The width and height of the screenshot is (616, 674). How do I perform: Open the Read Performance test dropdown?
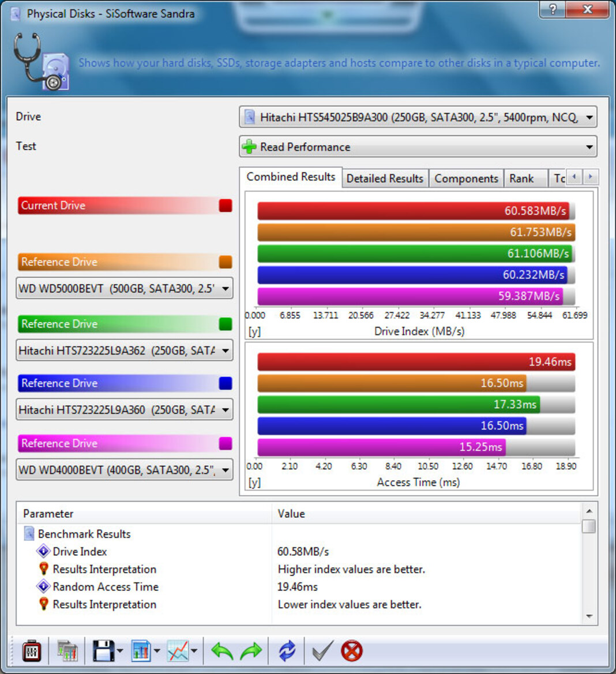[418, 147]
